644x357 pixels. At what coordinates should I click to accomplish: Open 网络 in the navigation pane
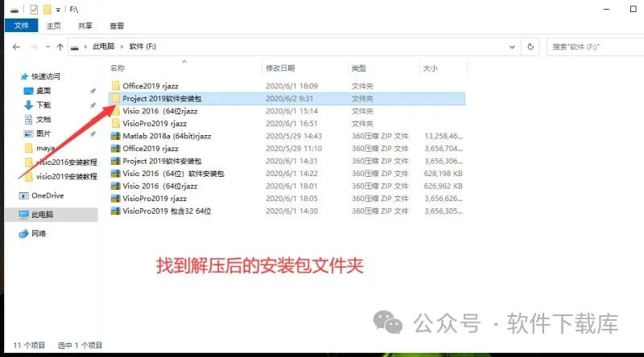point(39,233)
